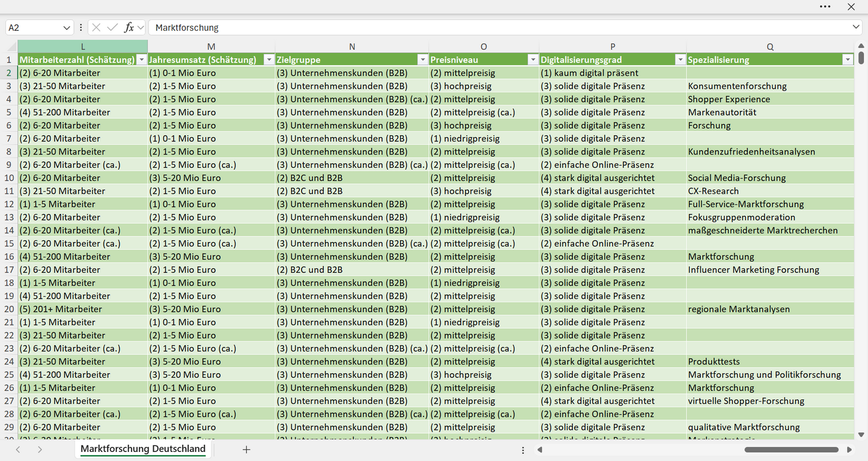Select column P header
The width and height of the screenshot is (868, 461).
click(613, 46)
